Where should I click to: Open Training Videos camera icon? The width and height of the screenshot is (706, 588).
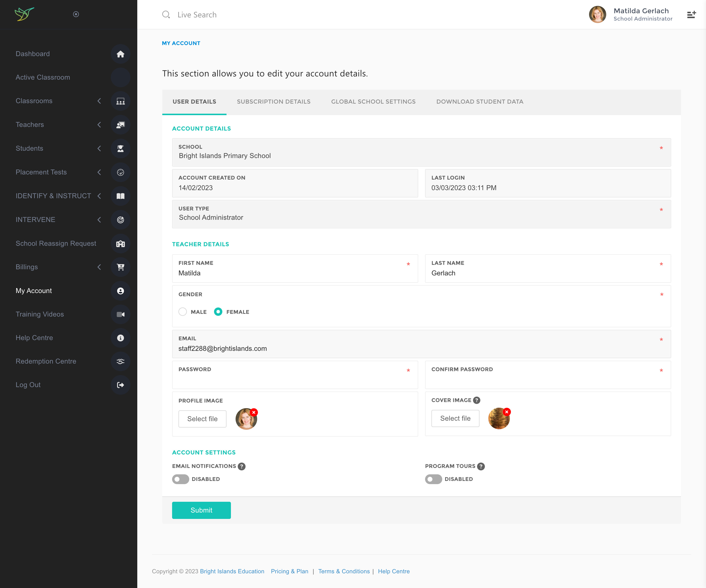coord(120,314)
